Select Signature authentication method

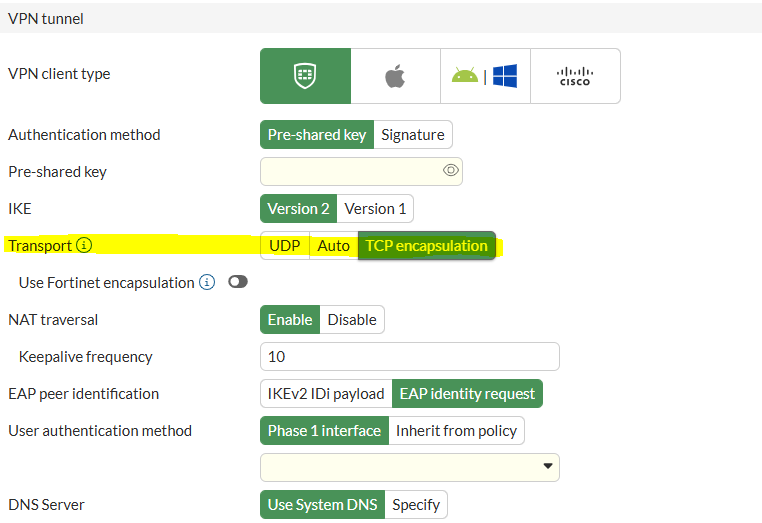click(x=413, y=135)
